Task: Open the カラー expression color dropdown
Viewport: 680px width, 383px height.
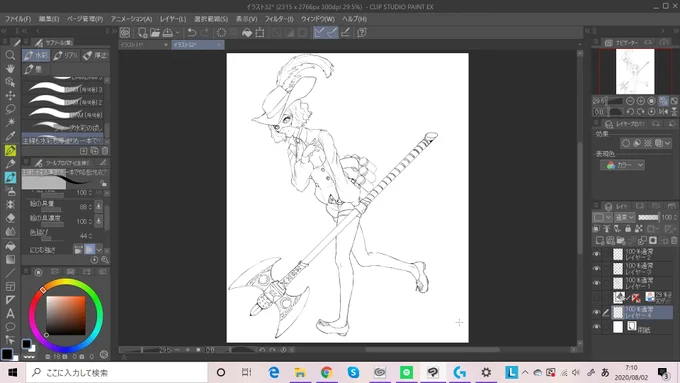Action: (x=622, y=165)
